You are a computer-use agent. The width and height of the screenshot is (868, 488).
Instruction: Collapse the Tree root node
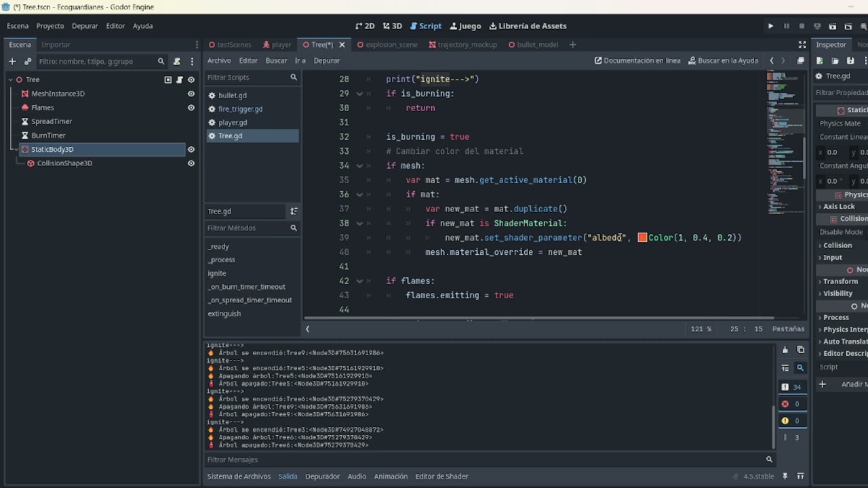click(10, 79)
